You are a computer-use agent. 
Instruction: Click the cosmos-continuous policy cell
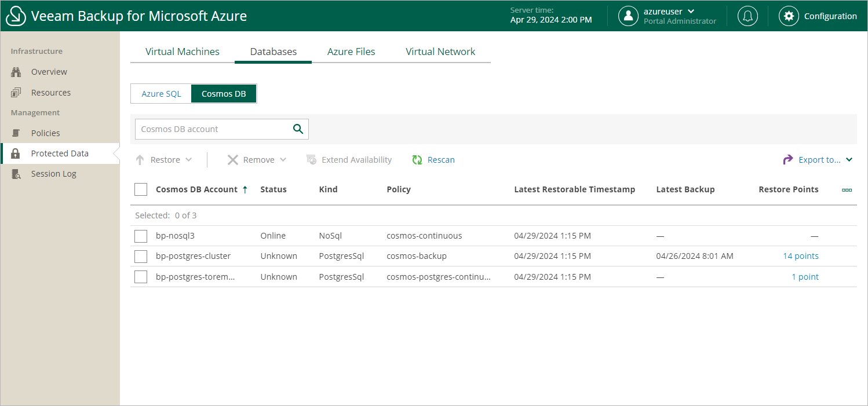(425, 236)
